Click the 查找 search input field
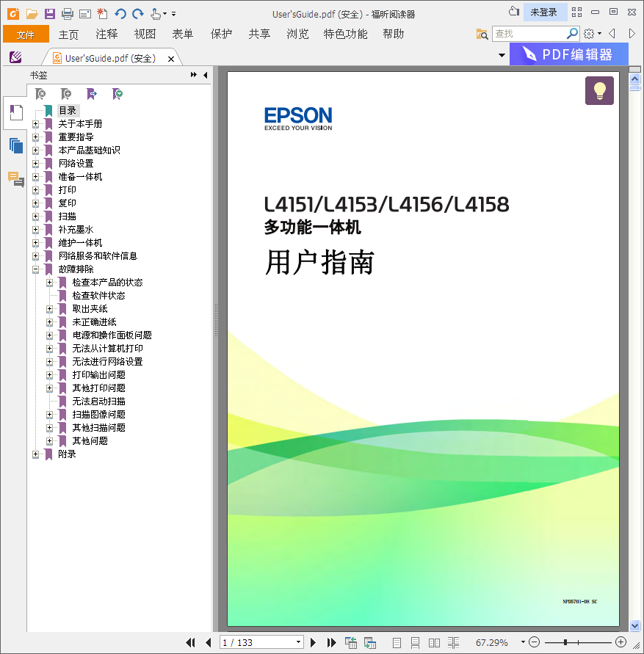The width and height of the screenshot is (644, 654). (x=529, y=33)
